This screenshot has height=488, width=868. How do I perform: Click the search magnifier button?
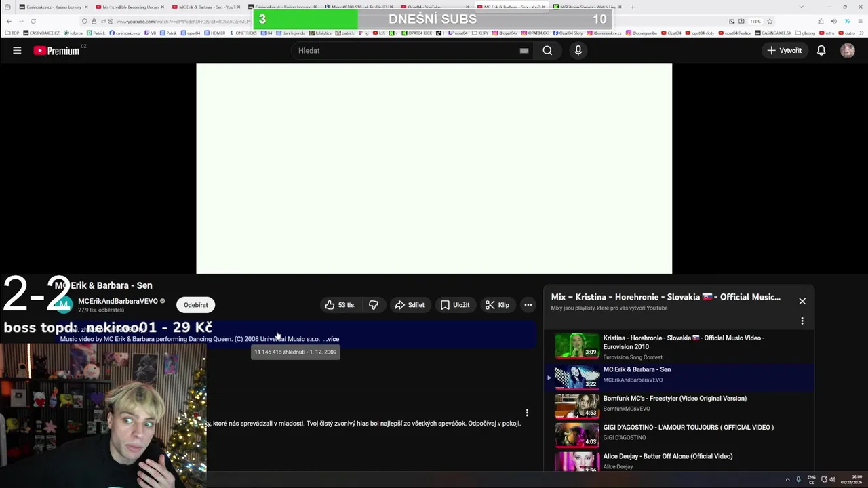(x=547, y=50)
